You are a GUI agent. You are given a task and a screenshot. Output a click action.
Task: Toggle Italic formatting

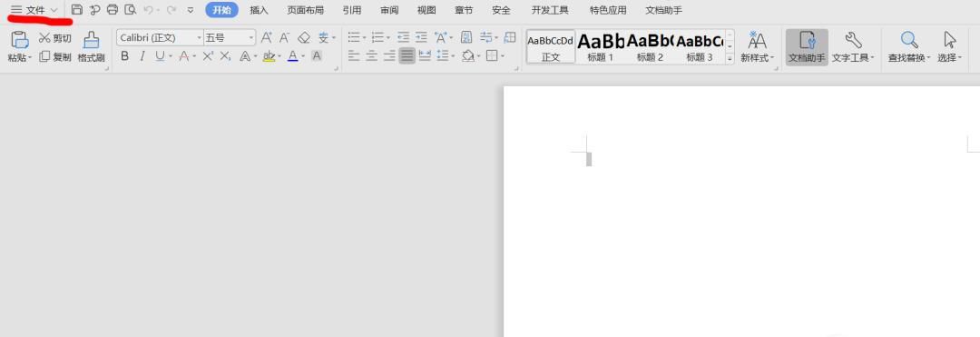point(142,56)
